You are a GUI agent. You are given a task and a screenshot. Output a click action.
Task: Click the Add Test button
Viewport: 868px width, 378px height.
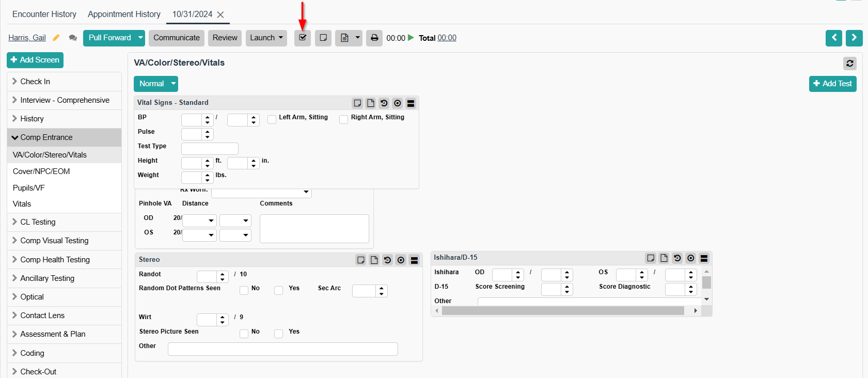832,84
